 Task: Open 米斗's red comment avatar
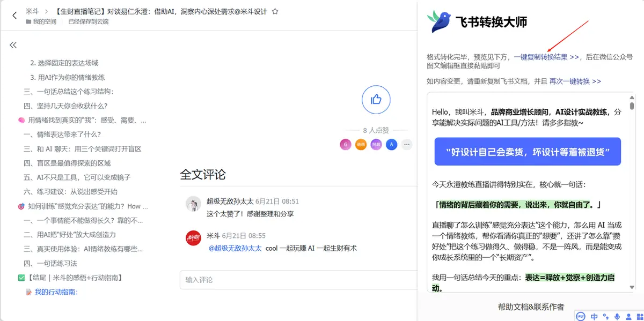193,238
